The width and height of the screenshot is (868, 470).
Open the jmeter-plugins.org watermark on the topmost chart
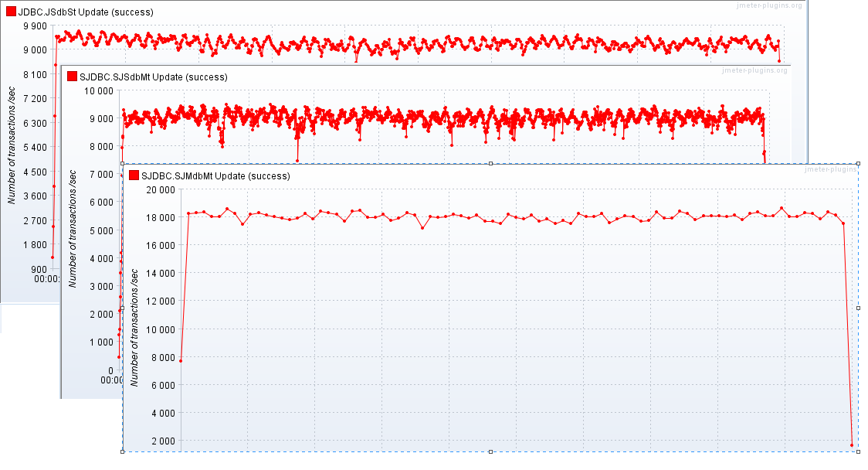click(x=768, y=6)
